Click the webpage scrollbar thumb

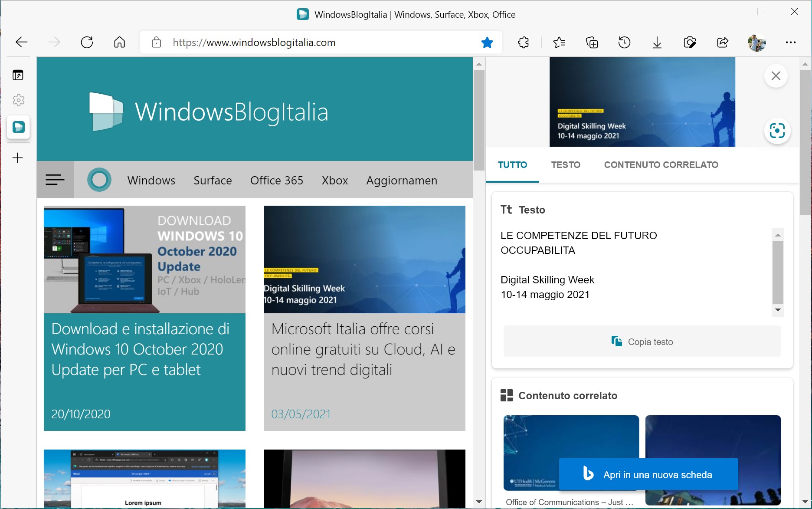click(x=479, y=120)
